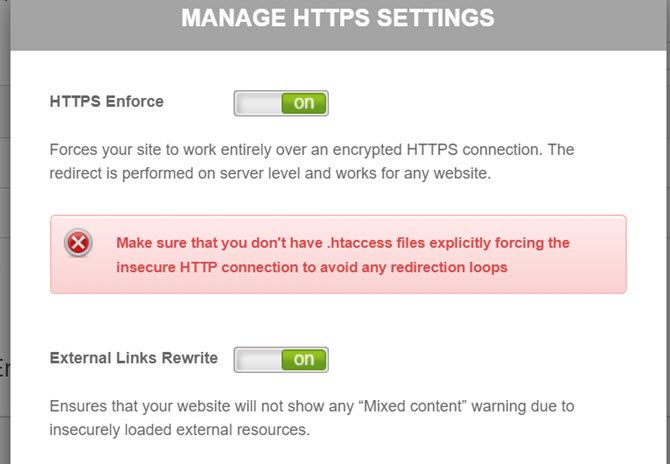The image size is (670, 464).
Task: Click the grey handle of HTTPS Enforce switch
Action: point(258,102)
